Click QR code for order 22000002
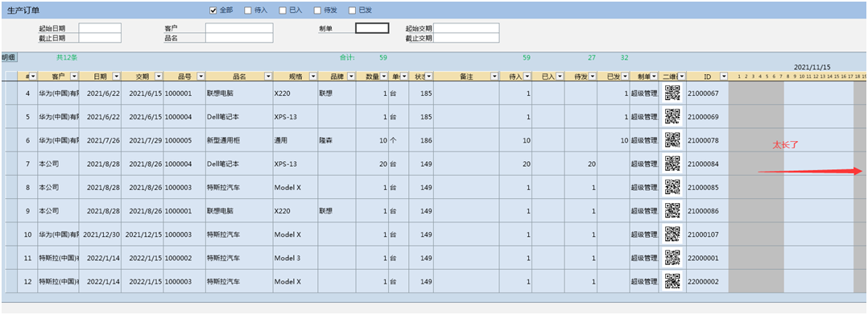The width and height of the screenshot is (868, 315). 672,282
